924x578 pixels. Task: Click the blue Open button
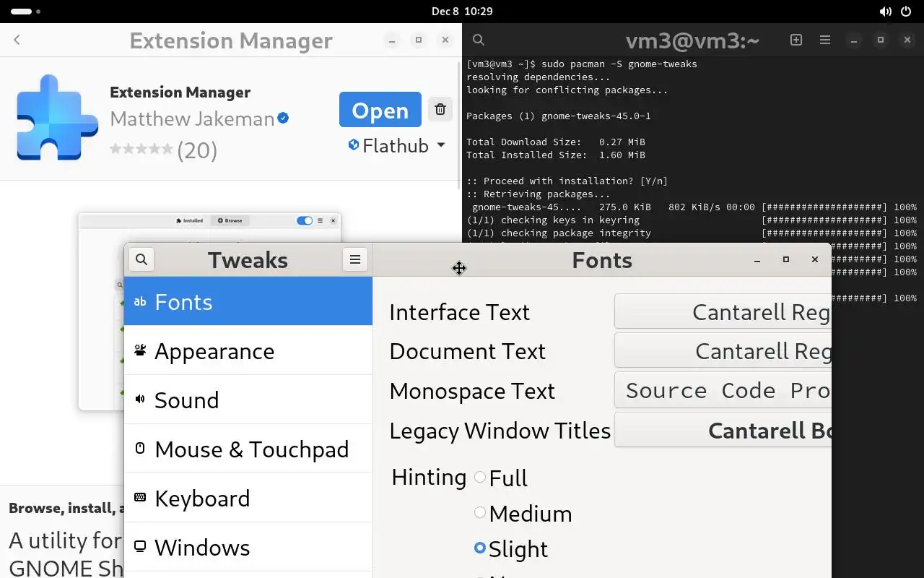380,110
